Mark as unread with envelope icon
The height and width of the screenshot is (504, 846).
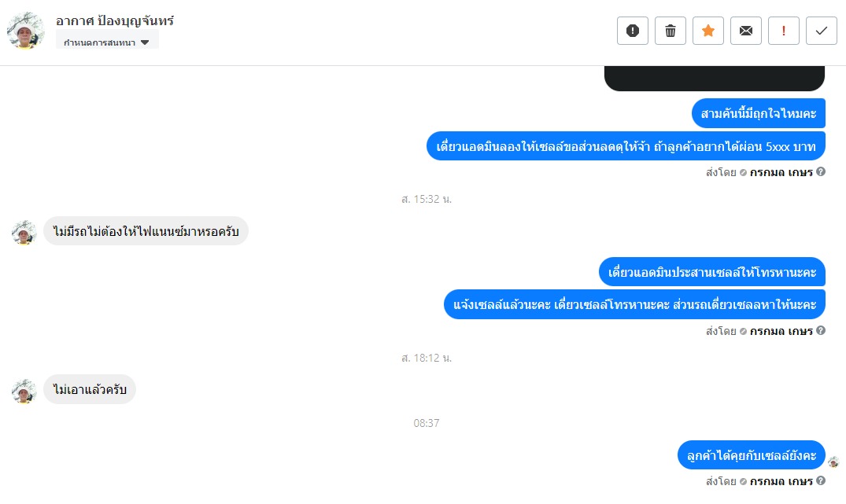click(x=745, y=31)
